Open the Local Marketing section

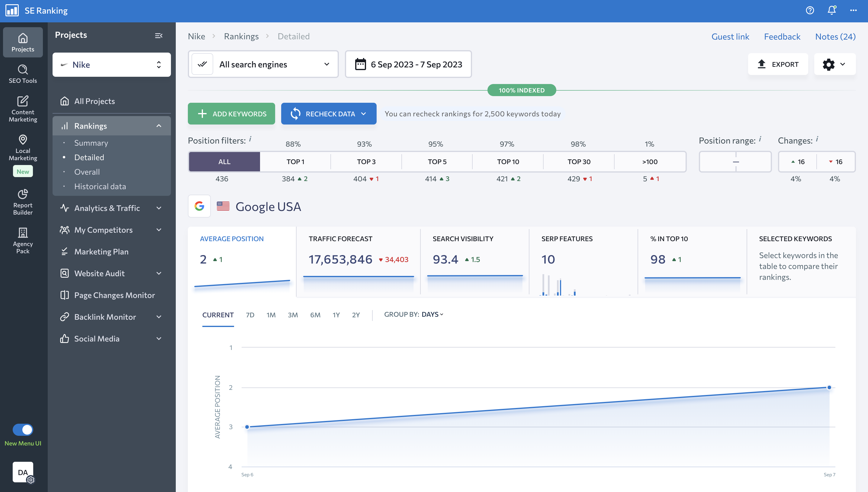(23, 148)
